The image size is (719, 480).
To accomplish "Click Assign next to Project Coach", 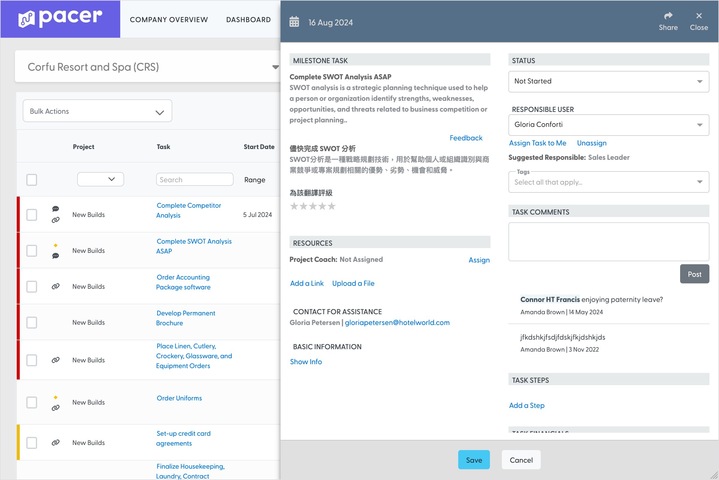I will [479, 260].
